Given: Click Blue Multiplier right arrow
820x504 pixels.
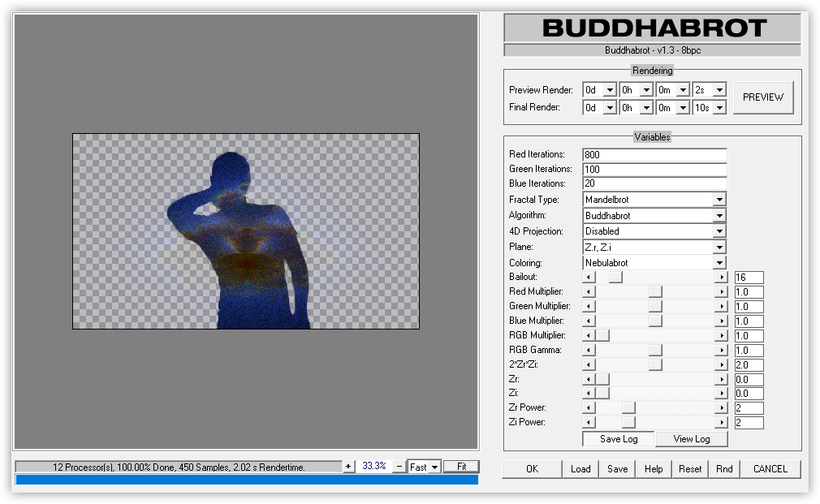Looking at the screenshot, I should pyautogui.click(x=721, y=321).
